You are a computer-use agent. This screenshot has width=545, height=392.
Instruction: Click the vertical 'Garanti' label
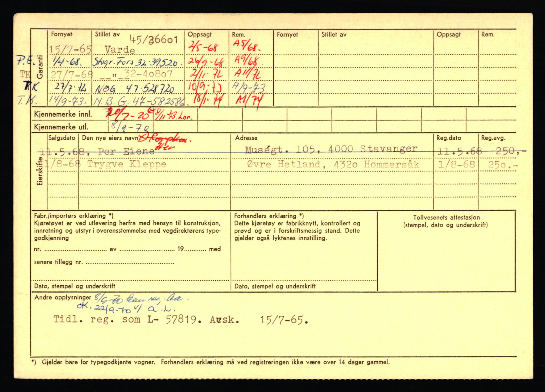pos(40,67)
